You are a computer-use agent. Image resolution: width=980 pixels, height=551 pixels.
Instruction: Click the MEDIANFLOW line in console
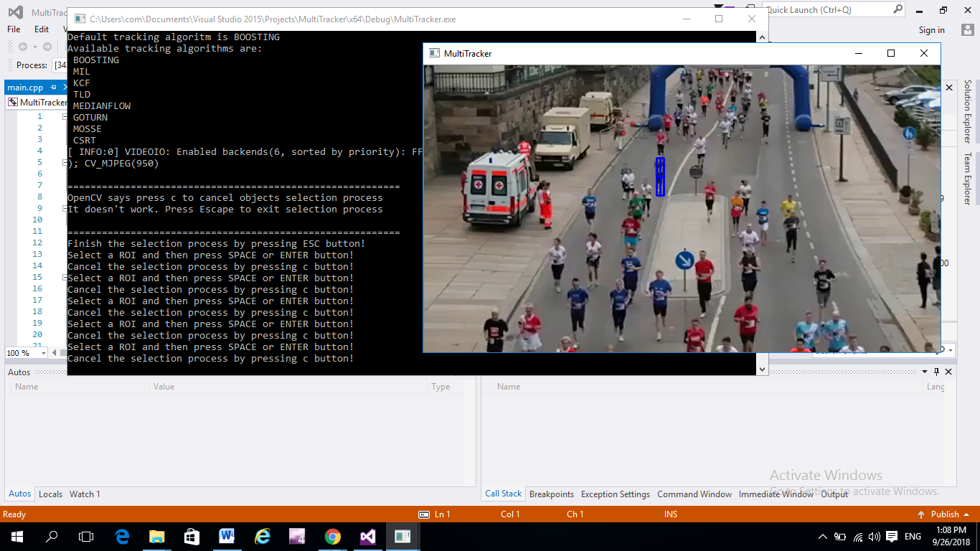pyautogui.click(x=102, y=106)
